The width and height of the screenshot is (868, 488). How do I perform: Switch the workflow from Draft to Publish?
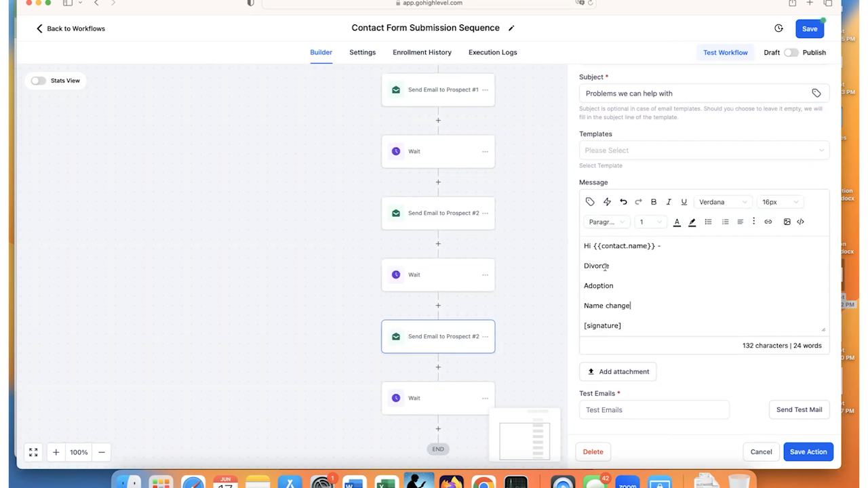click(x=791, y=52)
